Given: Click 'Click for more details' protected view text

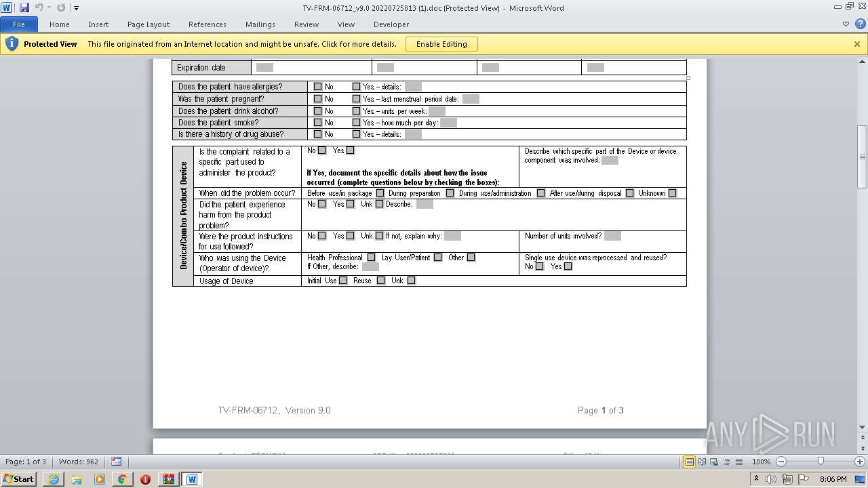Looking at the screenshot, I should 359,44.
